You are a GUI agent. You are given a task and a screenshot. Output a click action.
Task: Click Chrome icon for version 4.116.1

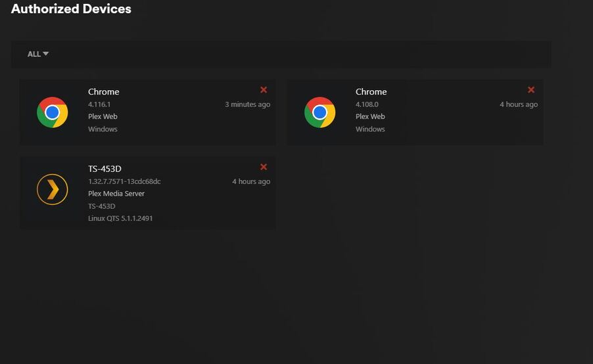pos(52,112)
